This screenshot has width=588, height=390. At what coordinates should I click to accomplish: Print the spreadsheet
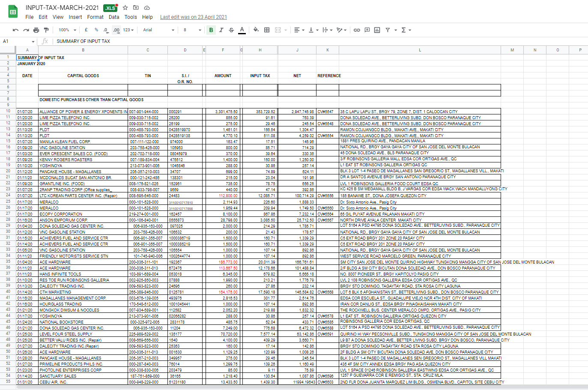coord(36,30)
